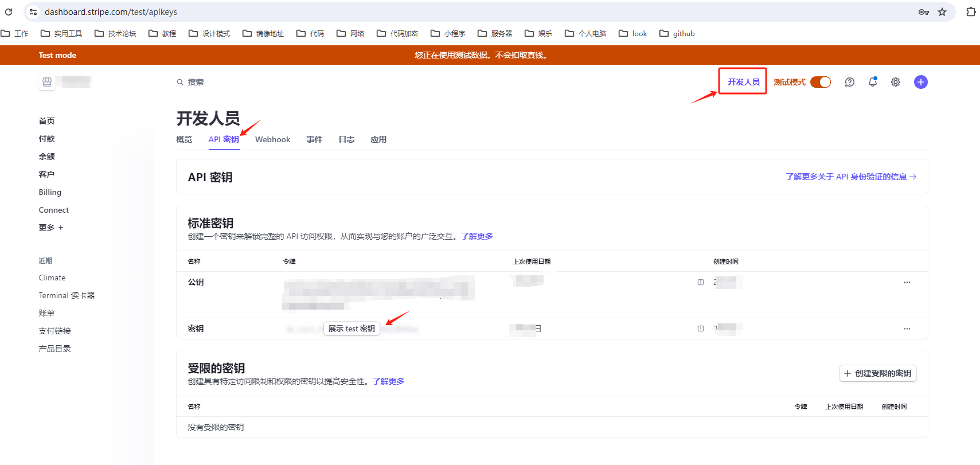Viewport: 980px width, 465px height.
Task: Open the browser extensions puzzle icon
Action: [970, 11]
